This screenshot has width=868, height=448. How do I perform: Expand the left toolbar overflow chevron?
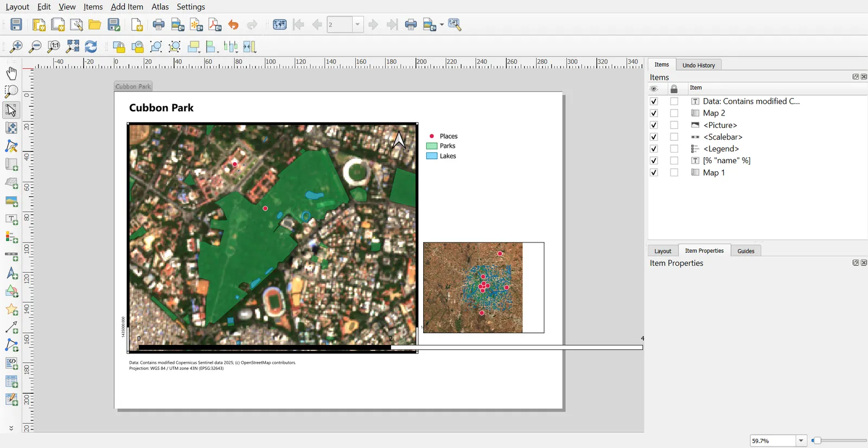11,428
